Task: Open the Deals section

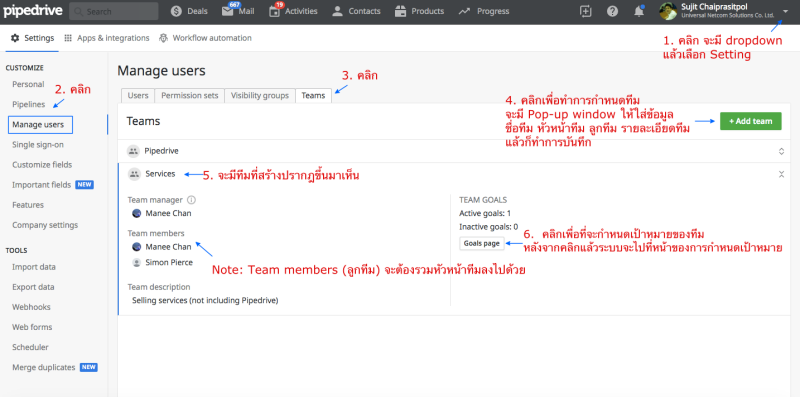Action: [189, 11]
